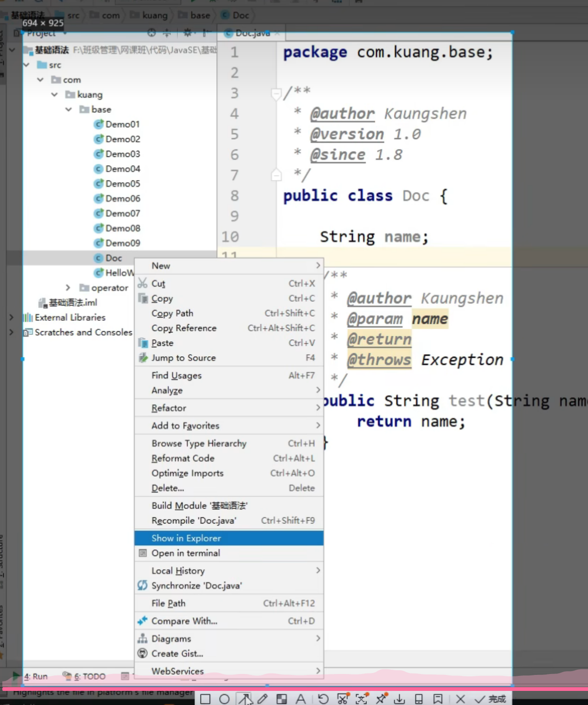The image size is (588, 705).
Task: Undo the last screenshot annotation
Action: 323,699
